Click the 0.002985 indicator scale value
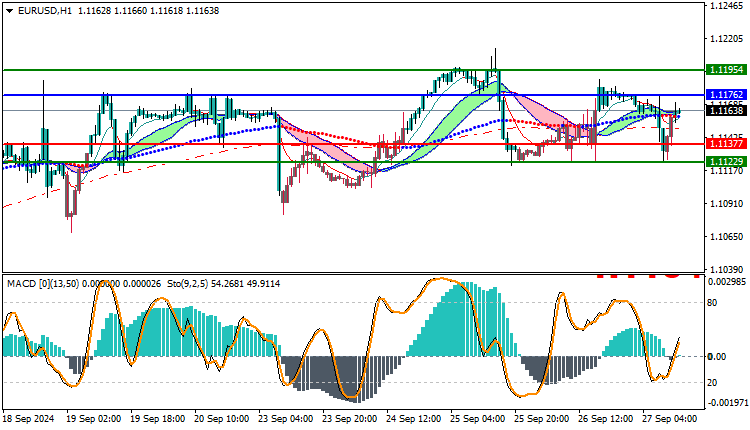 (727, 282)
